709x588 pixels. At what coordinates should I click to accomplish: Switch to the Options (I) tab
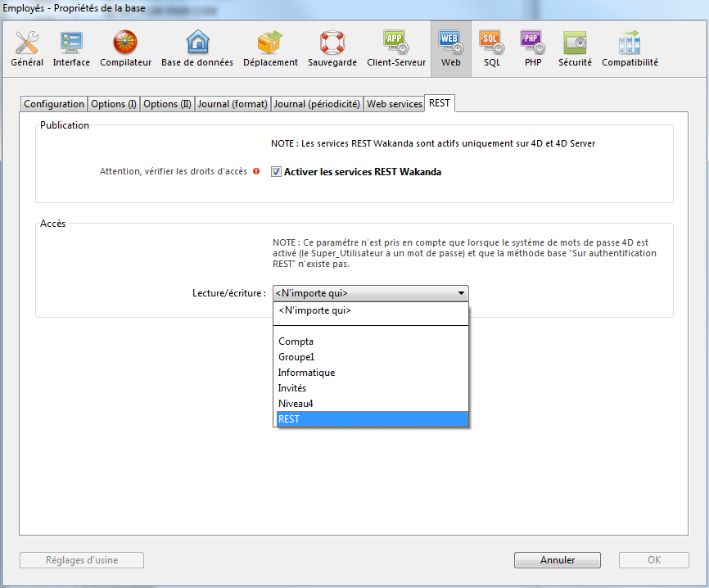click(x=114, y=104)
